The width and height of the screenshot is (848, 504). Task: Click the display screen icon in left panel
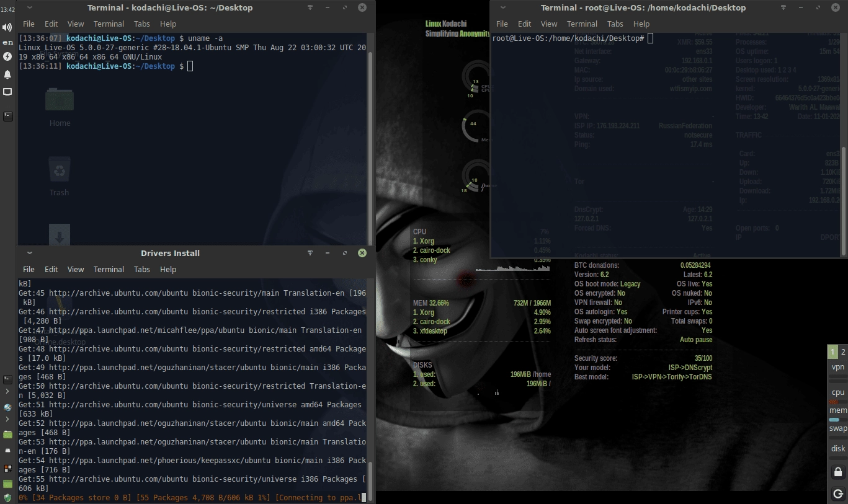click(x=7, y=92)
